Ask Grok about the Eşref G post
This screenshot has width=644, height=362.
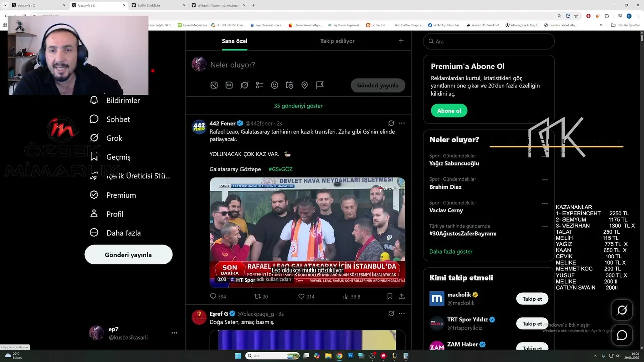pos(391,314)
